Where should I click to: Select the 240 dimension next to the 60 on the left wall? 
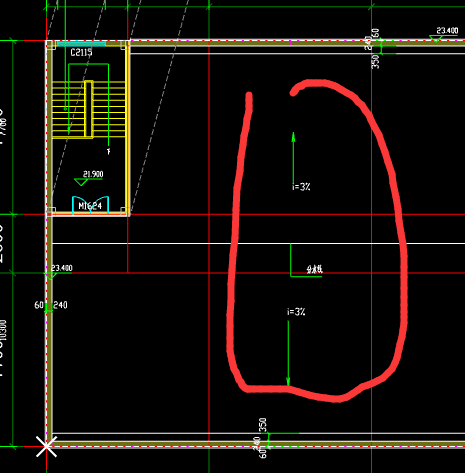tap(60, 305)
